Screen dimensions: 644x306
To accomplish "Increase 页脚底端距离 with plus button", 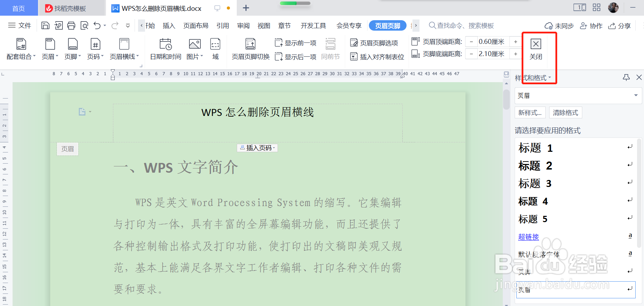I will coord(515,54).
